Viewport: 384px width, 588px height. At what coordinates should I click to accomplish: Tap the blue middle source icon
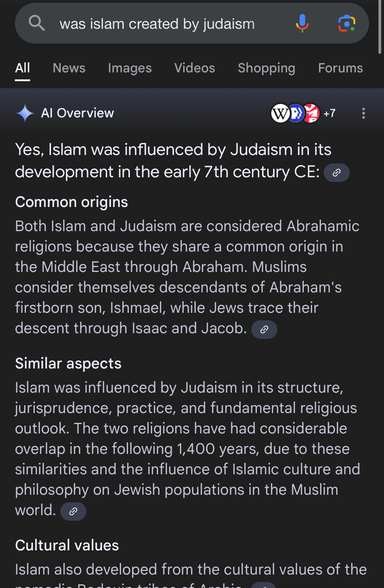point(296,113)
